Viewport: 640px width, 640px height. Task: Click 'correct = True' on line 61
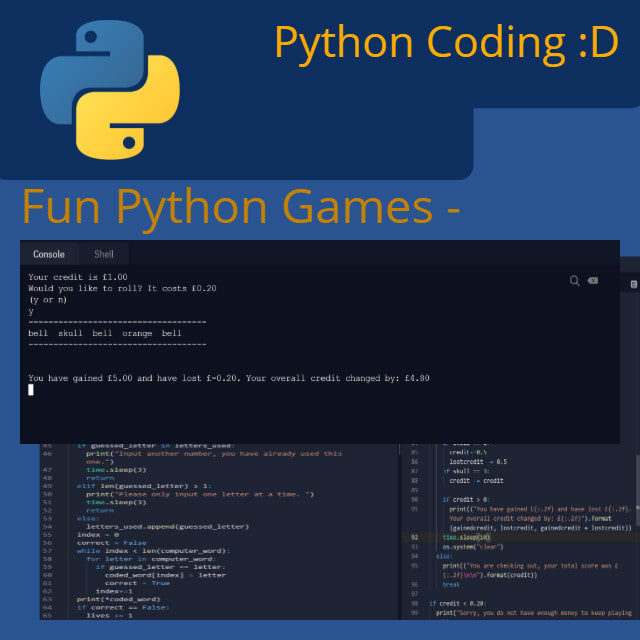pyautogui.click(x=137, y=583)
